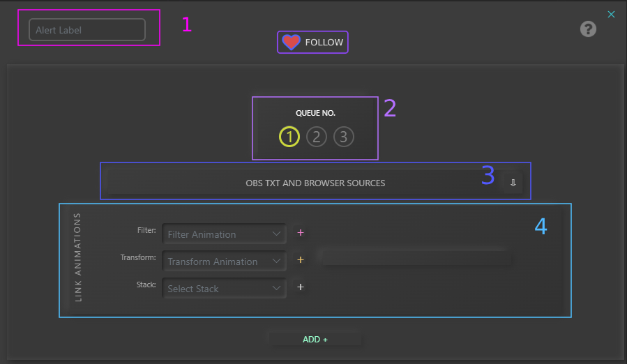627x364 pixels.
Task: Click the FOLLOW text label
Action: click(x=324, y=43)
